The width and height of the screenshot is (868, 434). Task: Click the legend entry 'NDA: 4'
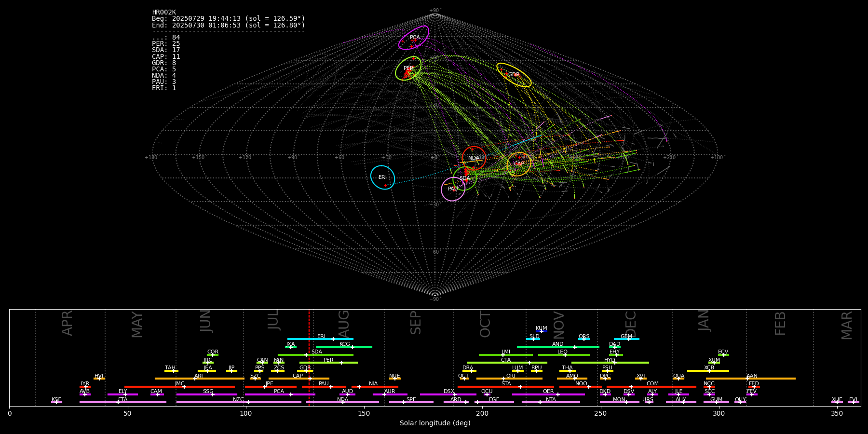click(164, 75)
